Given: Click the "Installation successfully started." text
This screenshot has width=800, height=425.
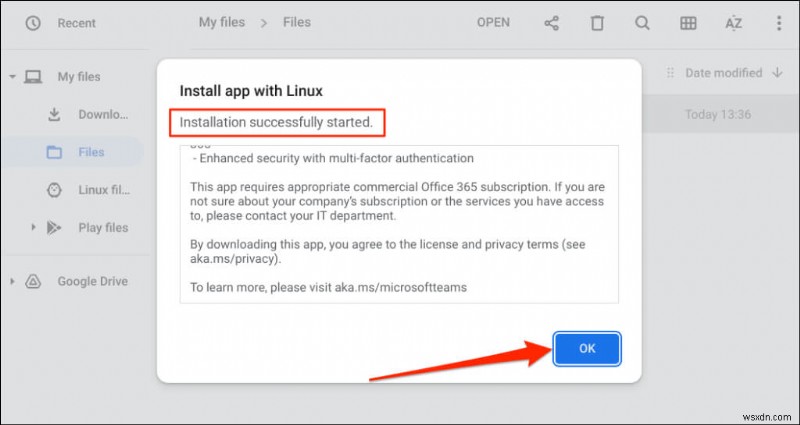Looking at the screenshot, I should 276,122.
